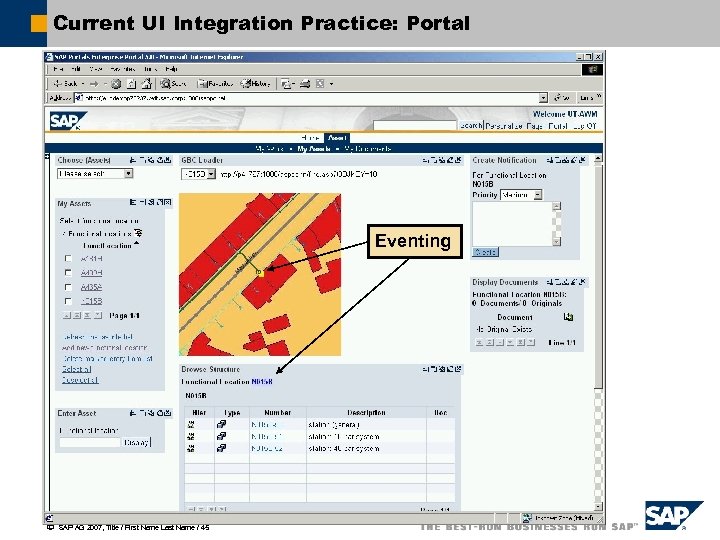Tick the checkbox for asset A400H
Screen dimensions: 720x540
coord(68,273)
